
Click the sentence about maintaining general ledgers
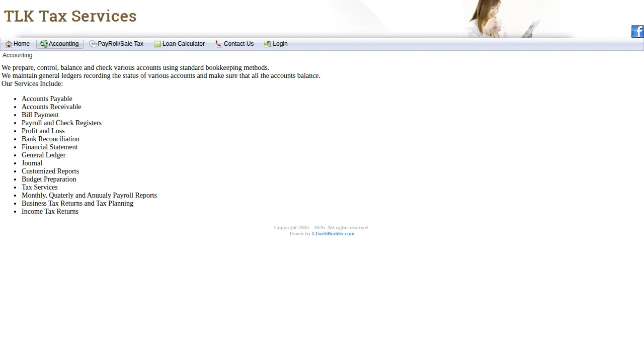tap(161, 75)
